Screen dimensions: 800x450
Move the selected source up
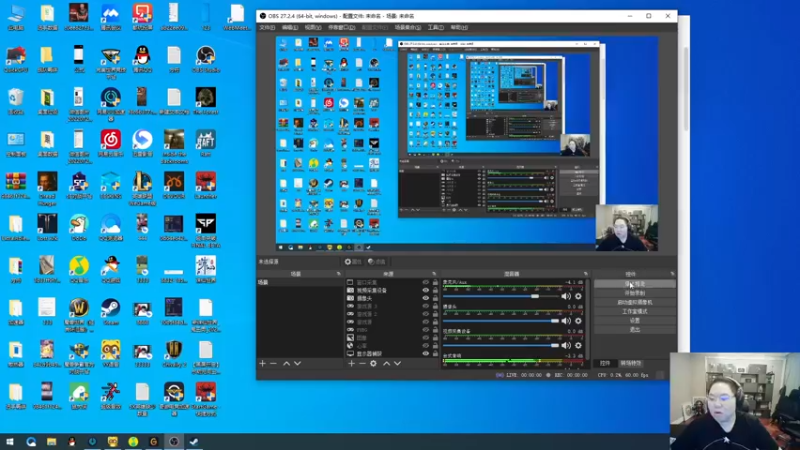[386, 363]
